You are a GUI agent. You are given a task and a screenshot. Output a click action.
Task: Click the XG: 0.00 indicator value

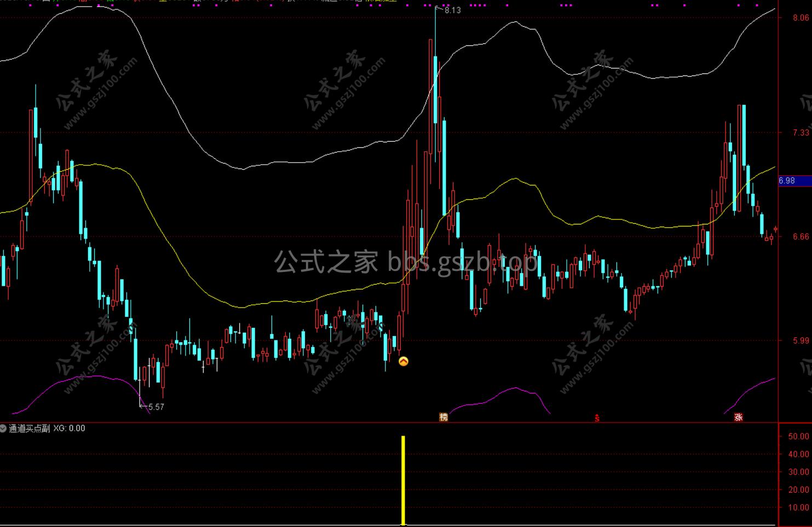coord(70,428)
